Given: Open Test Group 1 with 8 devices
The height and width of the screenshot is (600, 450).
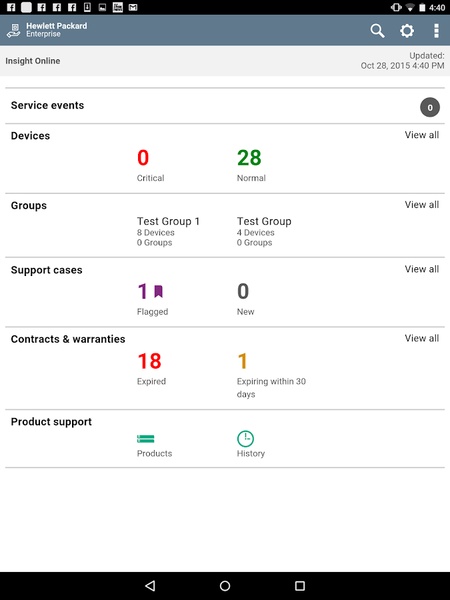Looking at the screenshot, I should click(x=168, y=232).
